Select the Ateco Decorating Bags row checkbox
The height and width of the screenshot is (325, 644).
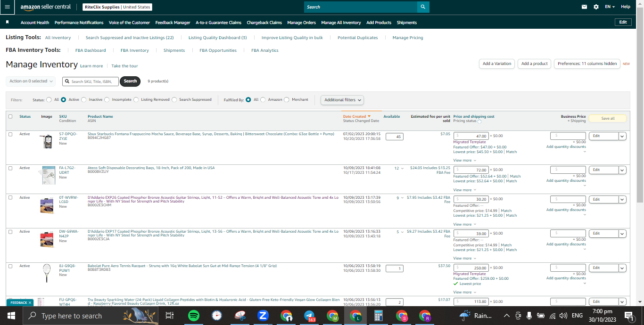(x=10, y=168)
